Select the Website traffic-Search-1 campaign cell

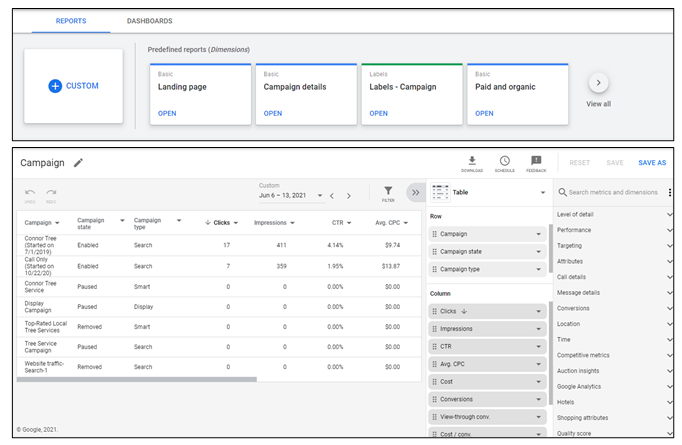click(x=44, y=367)
